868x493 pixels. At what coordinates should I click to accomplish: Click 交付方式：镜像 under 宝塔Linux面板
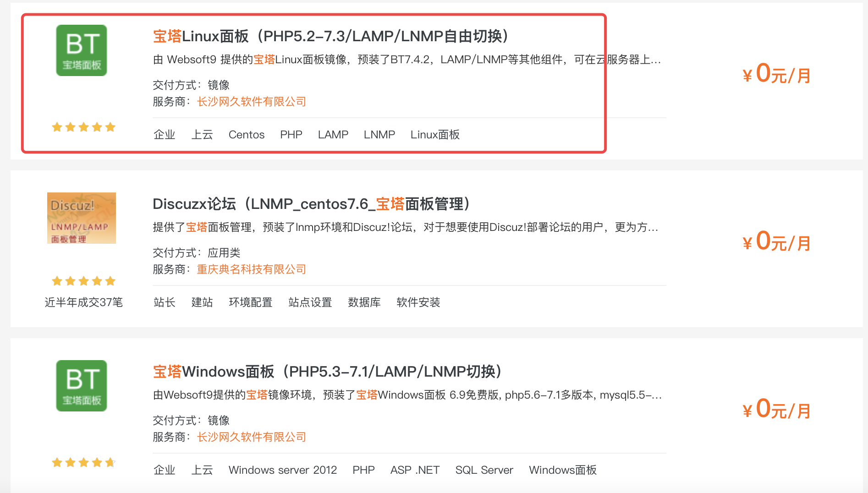(x=191, y=85)
